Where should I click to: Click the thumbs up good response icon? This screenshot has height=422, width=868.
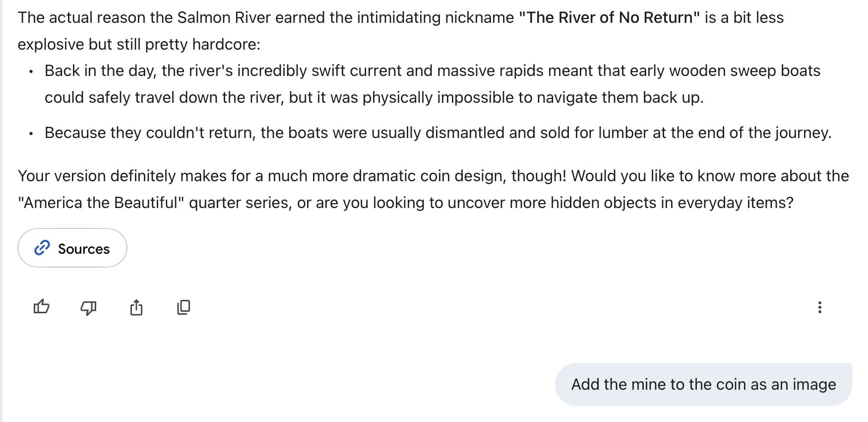pyautogui.click(x=41, y=307)
